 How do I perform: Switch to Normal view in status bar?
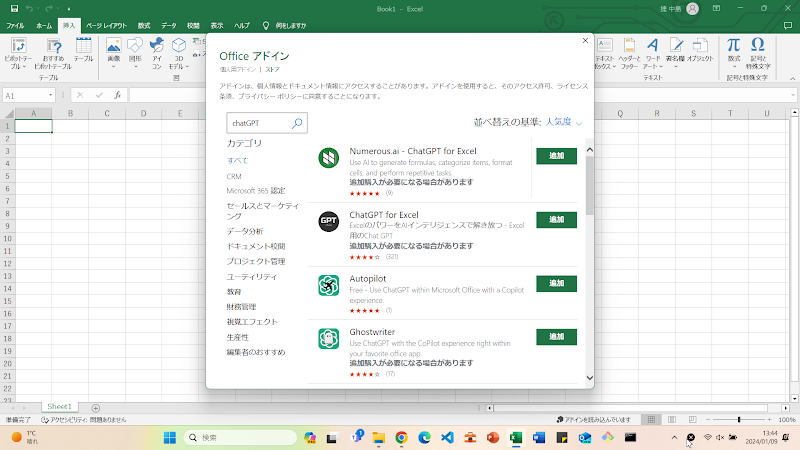pos(651,419)
